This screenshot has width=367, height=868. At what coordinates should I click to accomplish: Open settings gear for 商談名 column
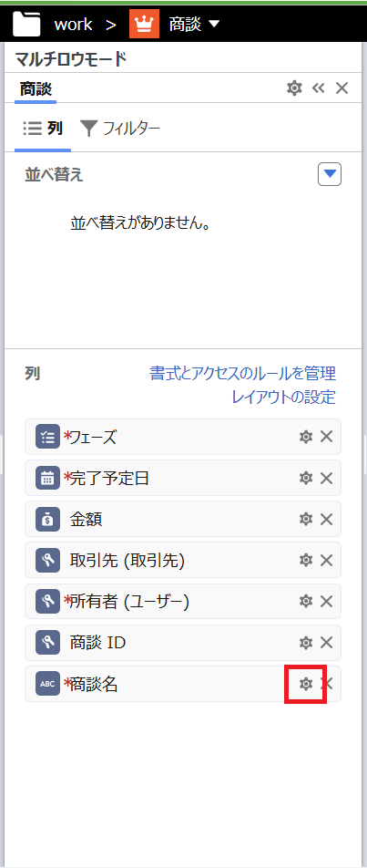click(x=306, y=684)
